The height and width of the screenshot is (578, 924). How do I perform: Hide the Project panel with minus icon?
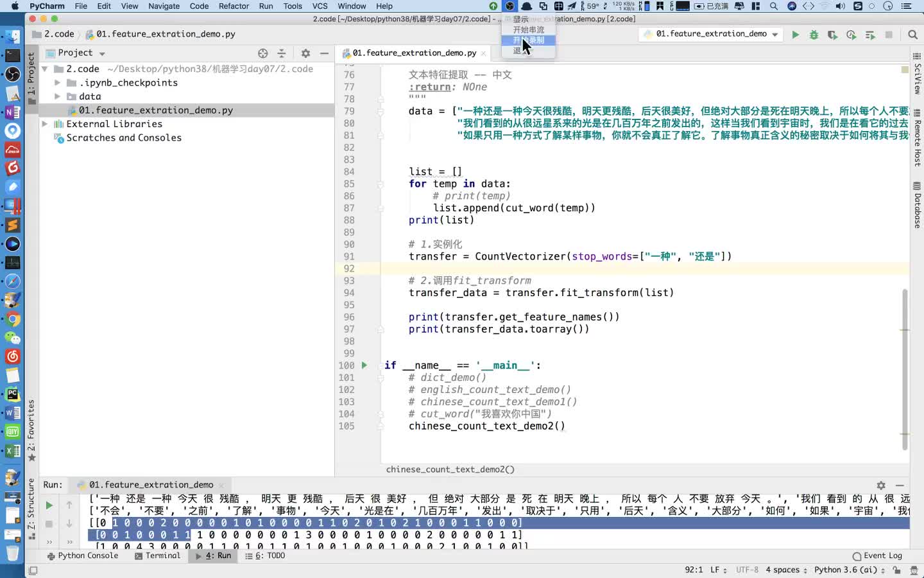pyautogui.click(x=324, y=53)
